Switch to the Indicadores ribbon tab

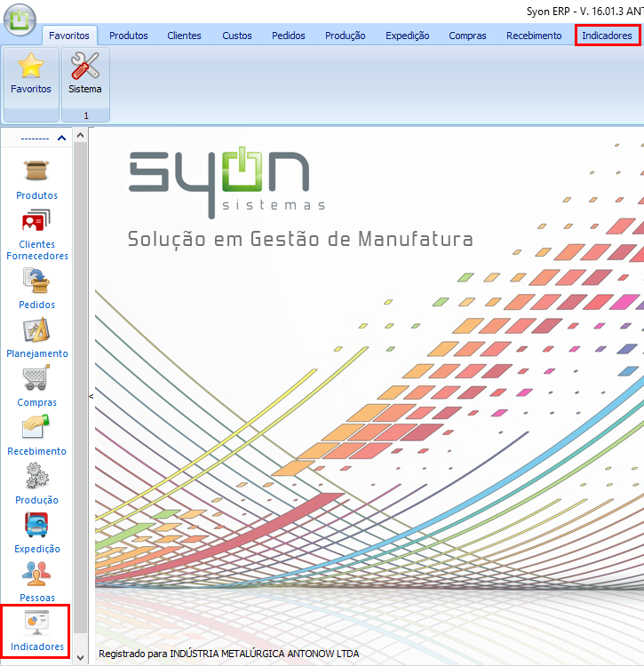tap(607, 36)
